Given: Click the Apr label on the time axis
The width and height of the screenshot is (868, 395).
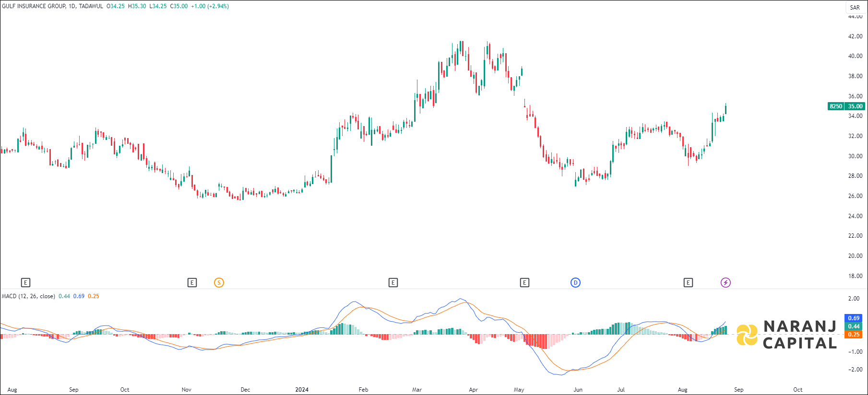Looking at the screenshot, I should (474, 390).
